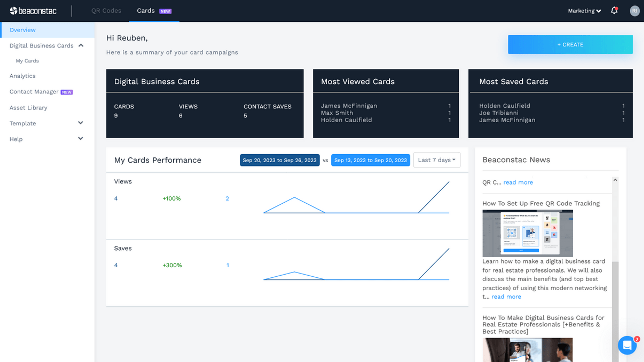644x362 pixels.
Task: Open the QR Code Tracking article thumbnail
Action: (x=527, y=233)
